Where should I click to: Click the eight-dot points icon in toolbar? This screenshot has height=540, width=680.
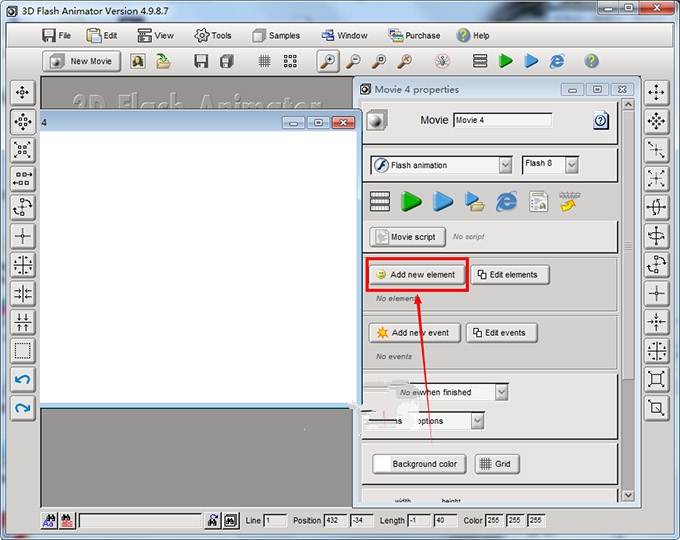click(x=290, y=61)
